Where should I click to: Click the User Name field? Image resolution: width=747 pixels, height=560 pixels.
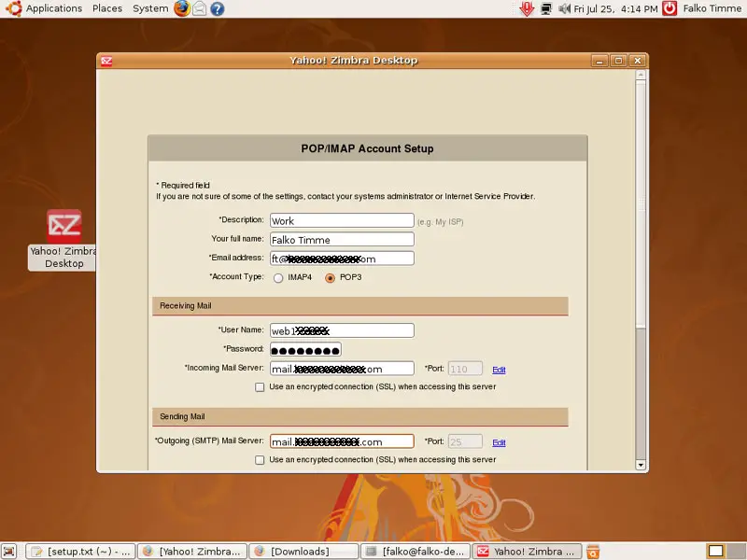pos(342,330)
